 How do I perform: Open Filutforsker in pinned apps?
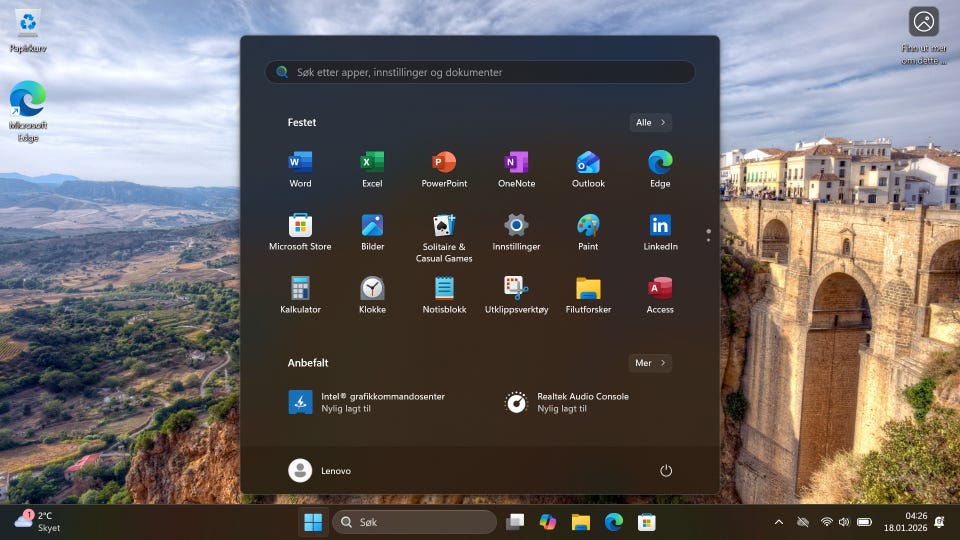pos(588,296)
